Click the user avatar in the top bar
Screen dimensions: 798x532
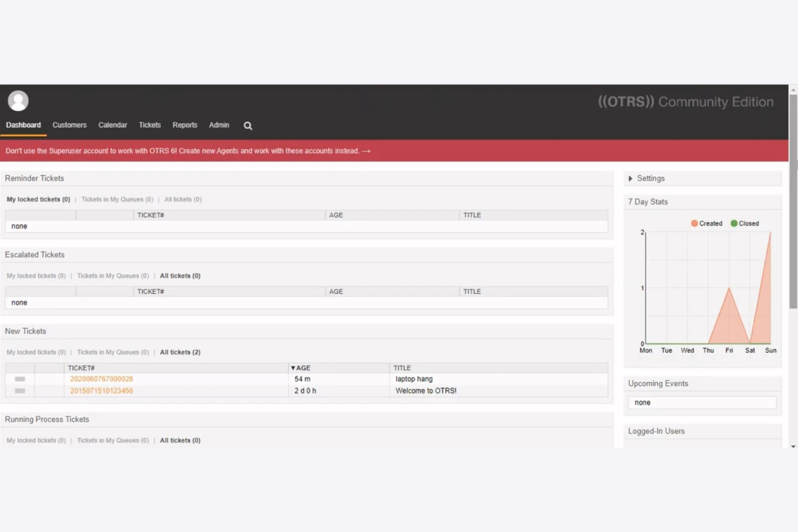pos(18,101)
